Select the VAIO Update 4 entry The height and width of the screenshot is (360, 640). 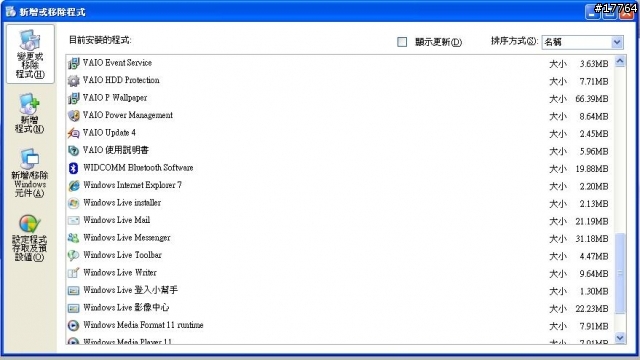click(x=340, y=133)
